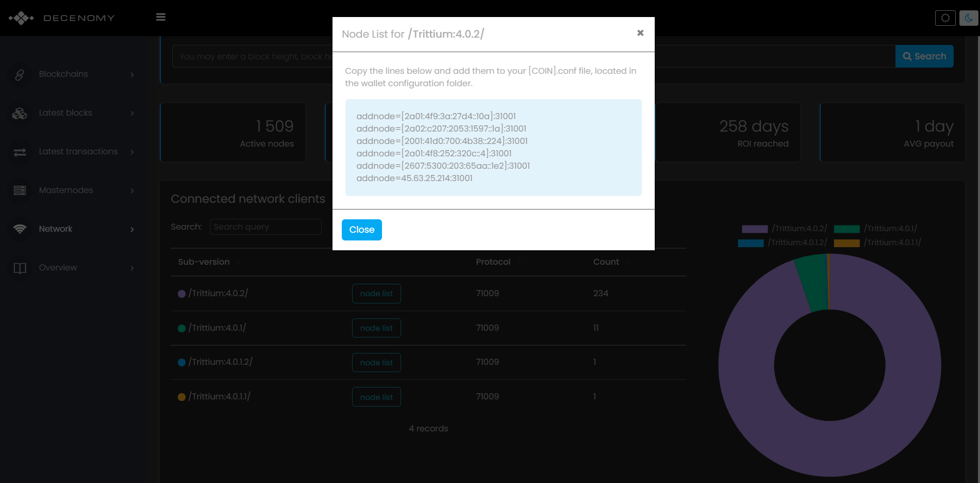Click the Decenomy logo icon
Viewport: 980px width, 483px height.
(21, 18)
